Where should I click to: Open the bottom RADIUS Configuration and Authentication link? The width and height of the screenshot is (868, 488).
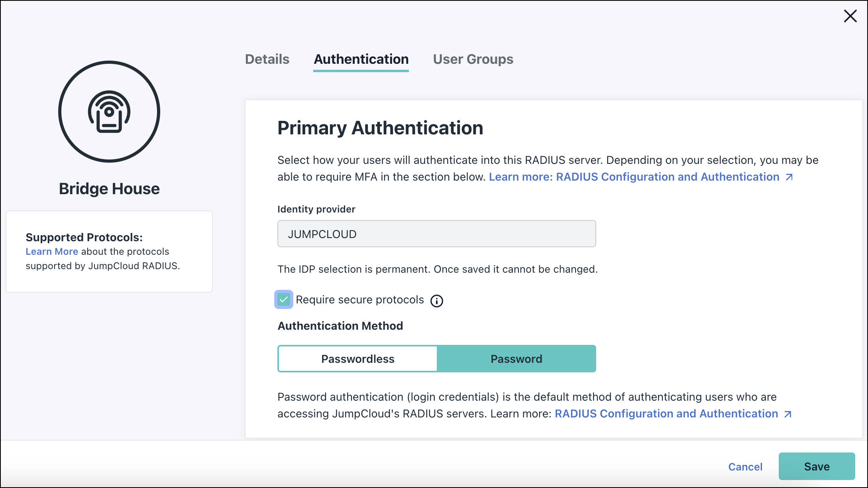[x=674, y=414]
